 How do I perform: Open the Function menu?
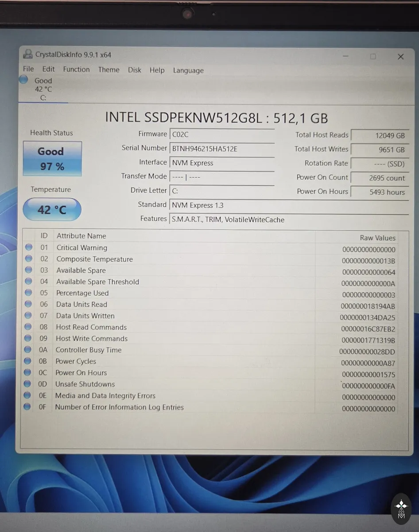(76, 69)
